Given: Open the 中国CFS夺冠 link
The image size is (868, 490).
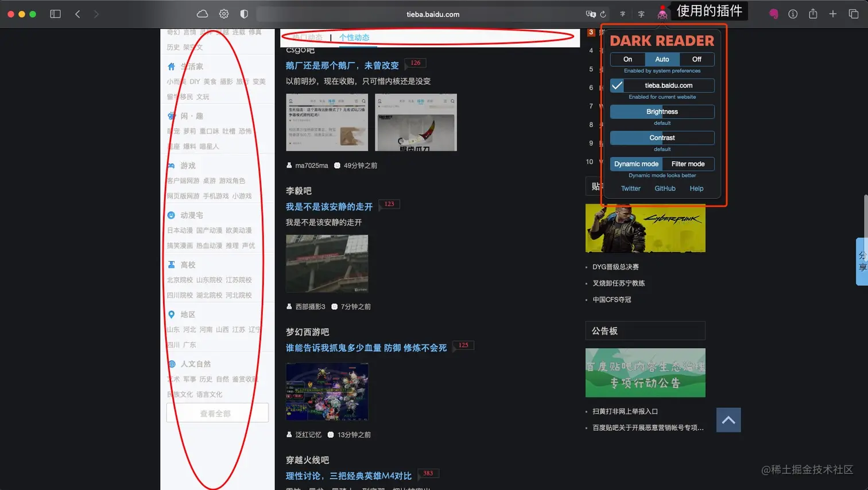Looking at the screenshot, I should pyautogui.click(x=611, y=300).
